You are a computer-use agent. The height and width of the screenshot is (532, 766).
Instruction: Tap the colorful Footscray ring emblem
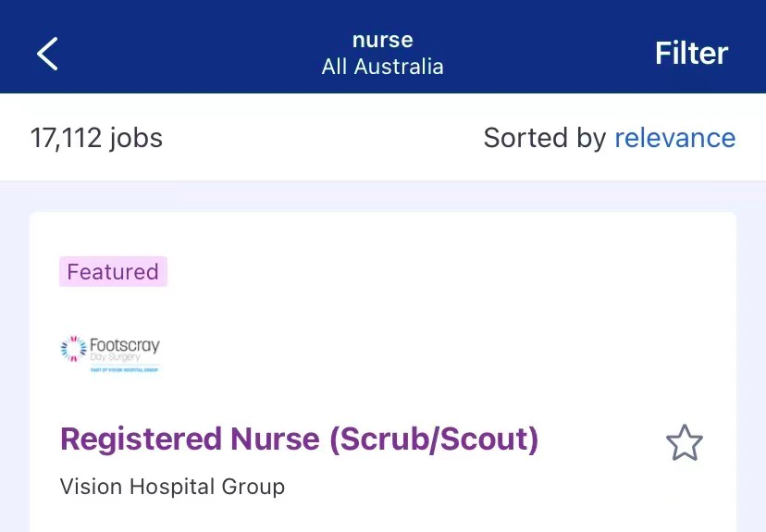[x=73, y=348]
